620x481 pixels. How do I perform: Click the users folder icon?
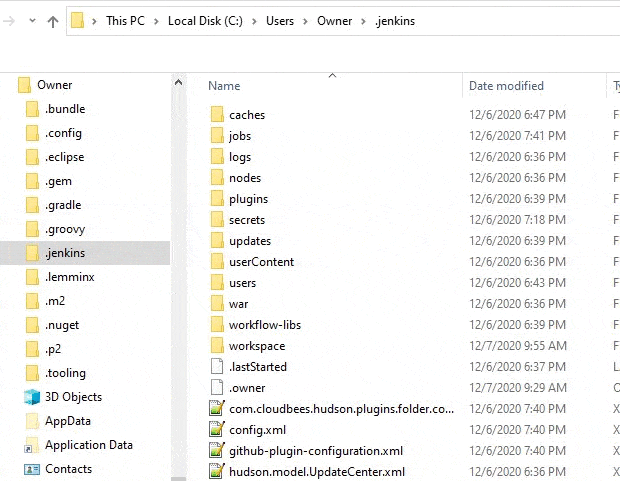click(x=217, y=282)
